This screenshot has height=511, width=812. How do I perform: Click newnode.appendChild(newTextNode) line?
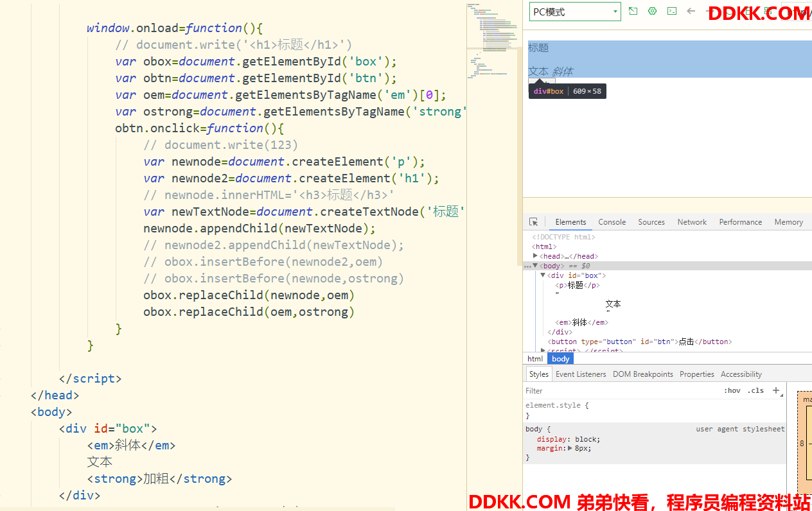pyautogui.click(x=260, y=229)
